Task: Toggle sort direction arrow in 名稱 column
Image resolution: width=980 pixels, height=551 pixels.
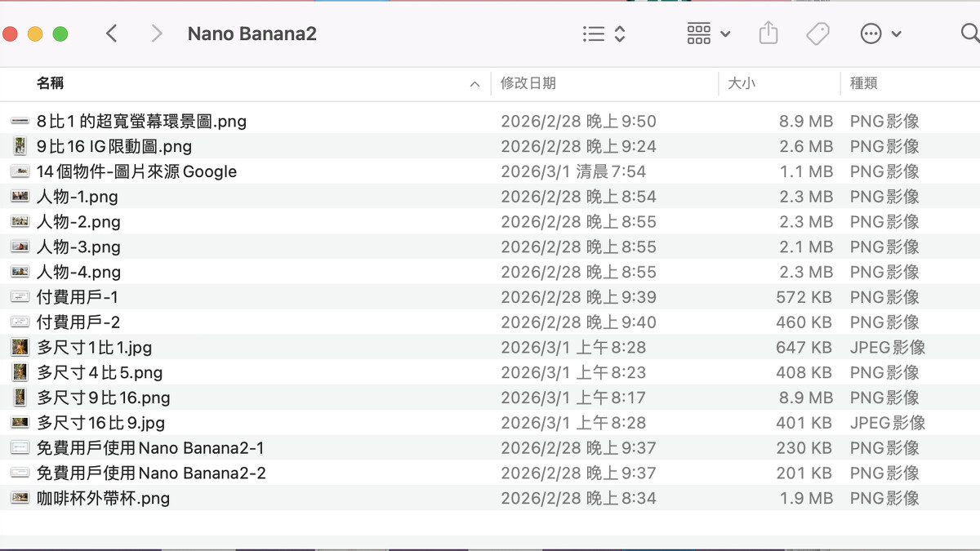Action: tap(474, 84)
